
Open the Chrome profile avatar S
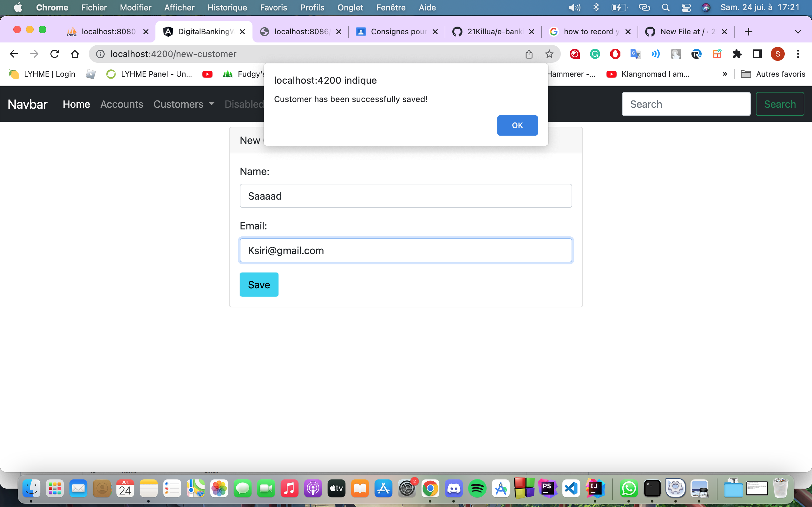click(x=778, y=54)
